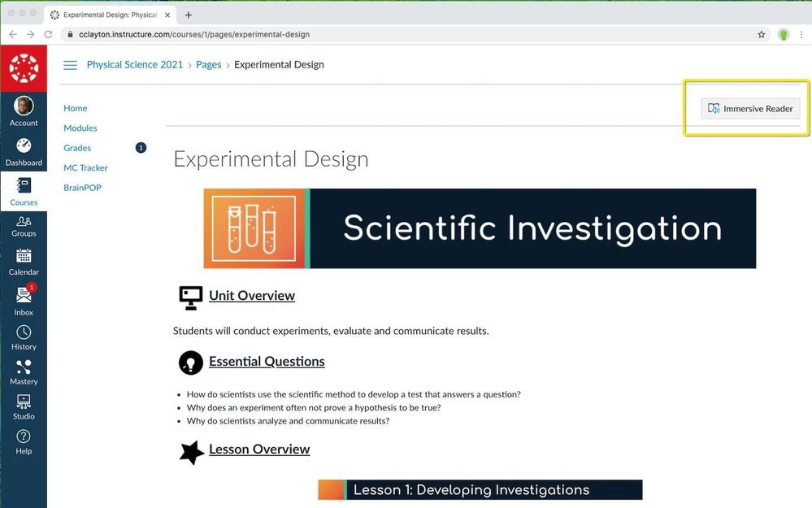Viewport: 812px width, 508px height.
Task: View recent History in sidebar
Action: [x=24, y=332]
